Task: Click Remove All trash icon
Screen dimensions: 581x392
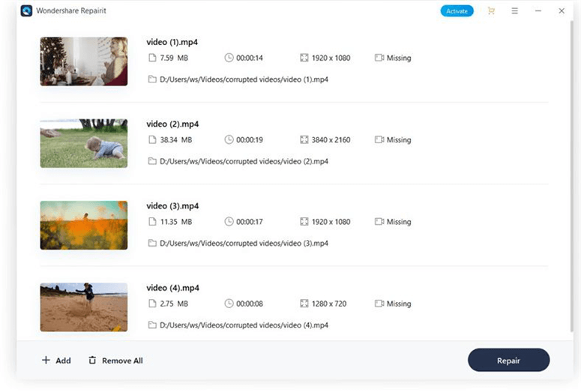Action: pos(92,361)
